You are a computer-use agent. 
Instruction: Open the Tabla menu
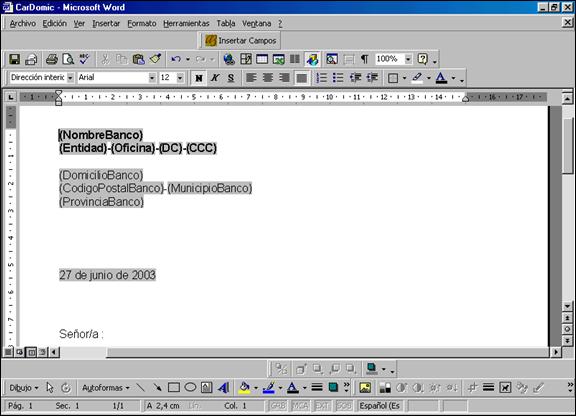[226, 24]
